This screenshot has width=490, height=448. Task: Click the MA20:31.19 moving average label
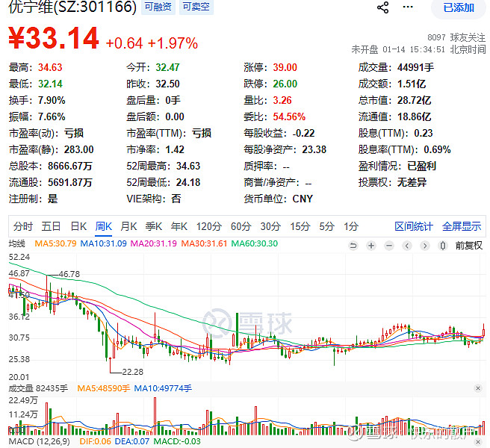click(x=153, y=243)
